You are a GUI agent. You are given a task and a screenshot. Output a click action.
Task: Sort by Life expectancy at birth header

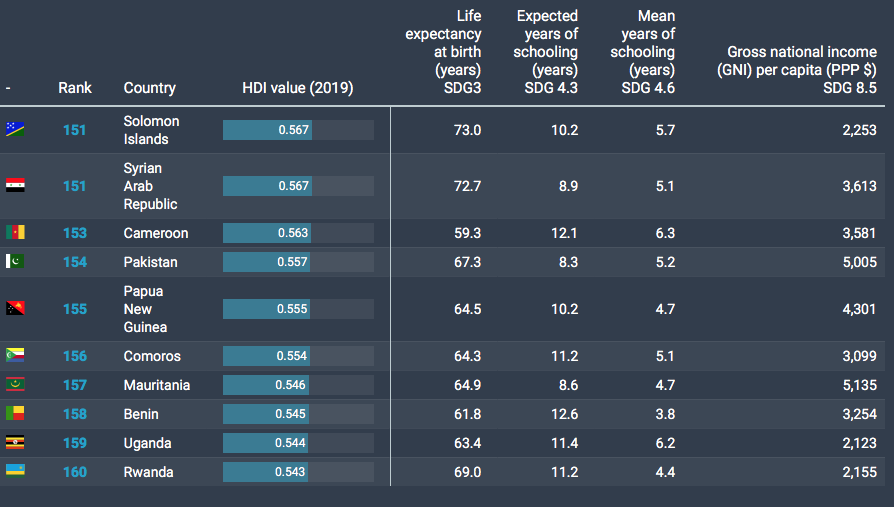(x=443, y=52)
